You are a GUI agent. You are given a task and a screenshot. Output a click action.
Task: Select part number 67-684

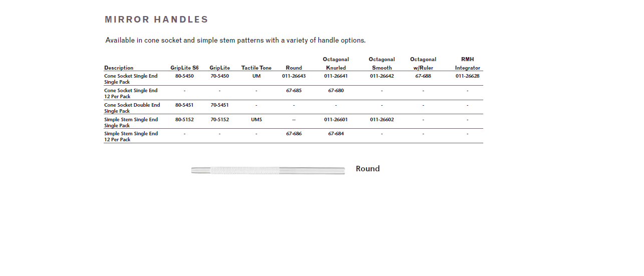pyautogui.click(x=336, y=134)
